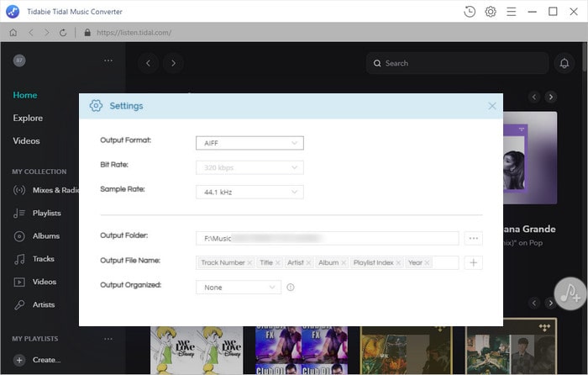Open My Playlists more options
This screenshot has height=375, width=588.
point(108,339)
